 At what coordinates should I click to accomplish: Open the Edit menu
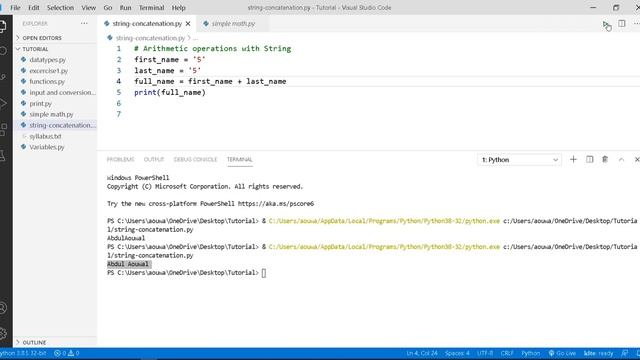tap(34, 8)
